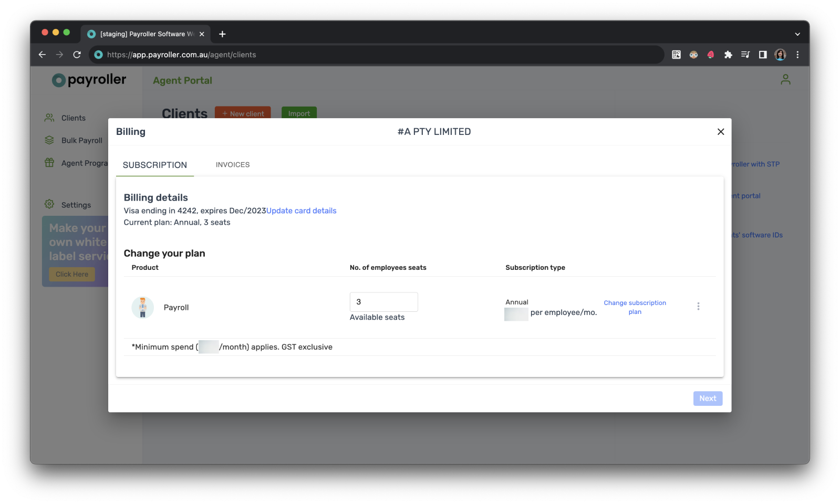Click the Settings gear icon
The width and height of the screenshot is (840, 504).
coord(49,204)
